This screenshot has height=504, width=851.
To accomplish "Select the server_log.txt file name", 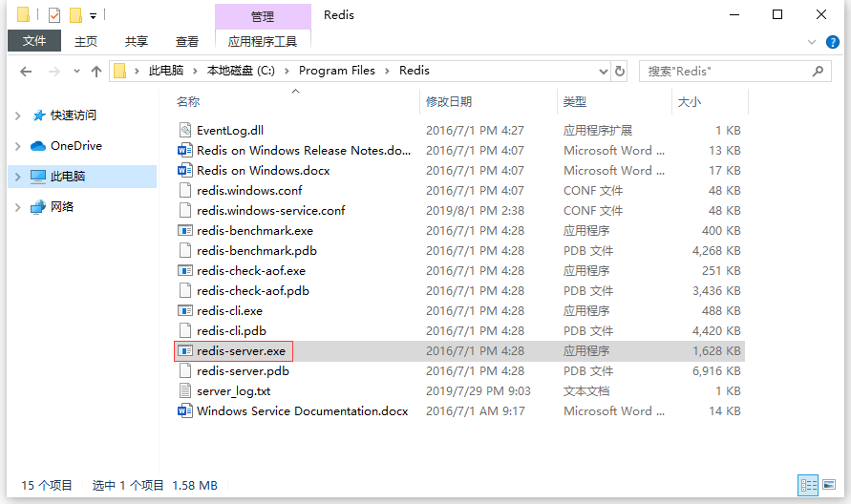I will [x=233, y=391].
